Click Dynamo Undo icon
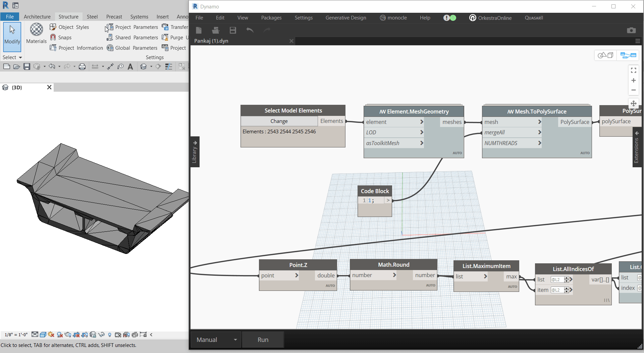The height and width of the screenshot is (353, 644). point(250,30)
